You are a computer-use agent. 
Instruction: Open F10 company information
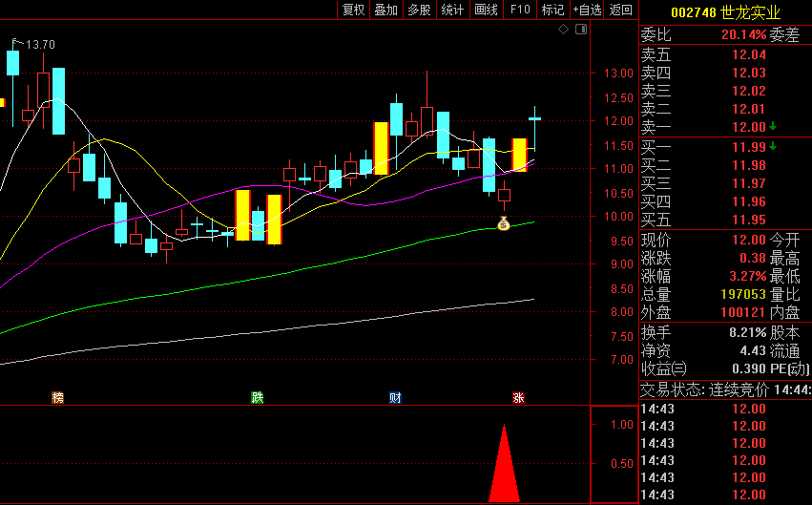click(x=520, y=10)
